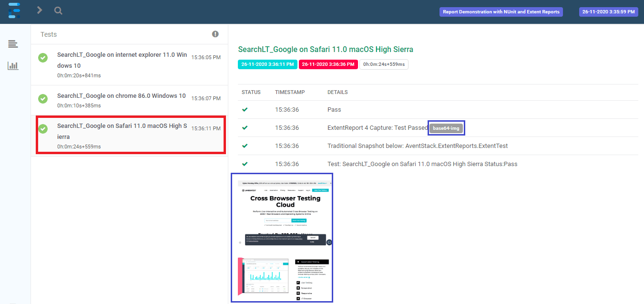This screenshot has width=644, height=304.
Task: Click the cyan start time 3:36:11 PM badge
Action: (x=267, y=64)
